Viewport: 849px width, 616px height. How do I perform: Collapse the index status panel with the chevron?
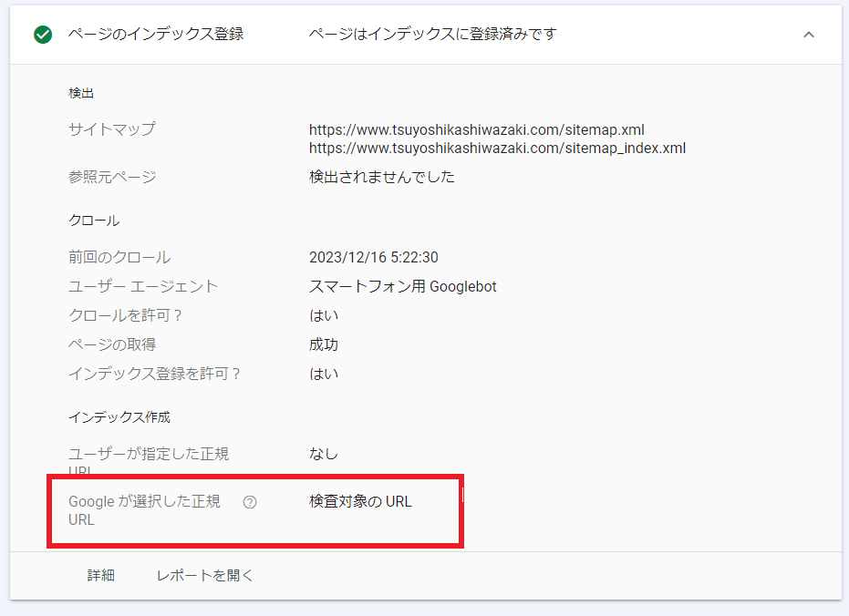[809, 33]
